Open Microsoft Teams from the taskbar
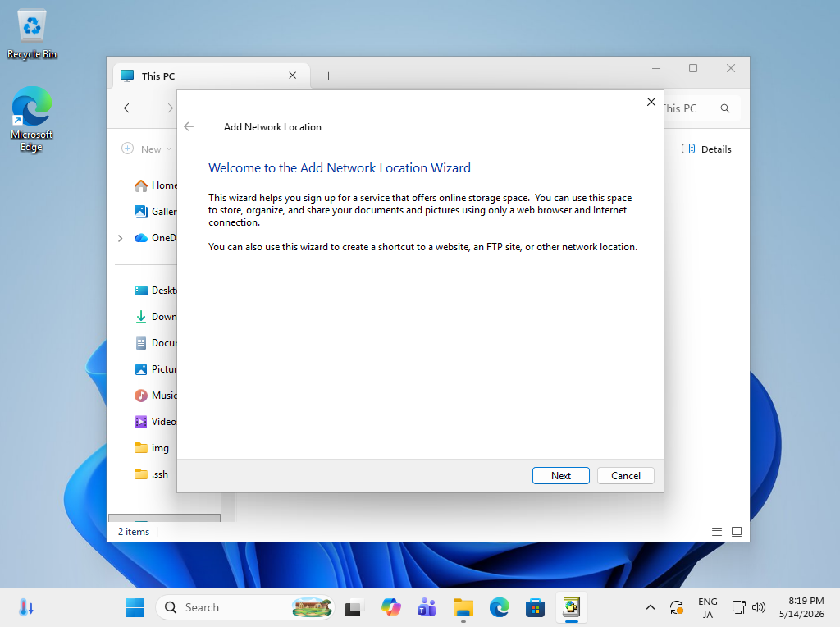 pos(427,607)
